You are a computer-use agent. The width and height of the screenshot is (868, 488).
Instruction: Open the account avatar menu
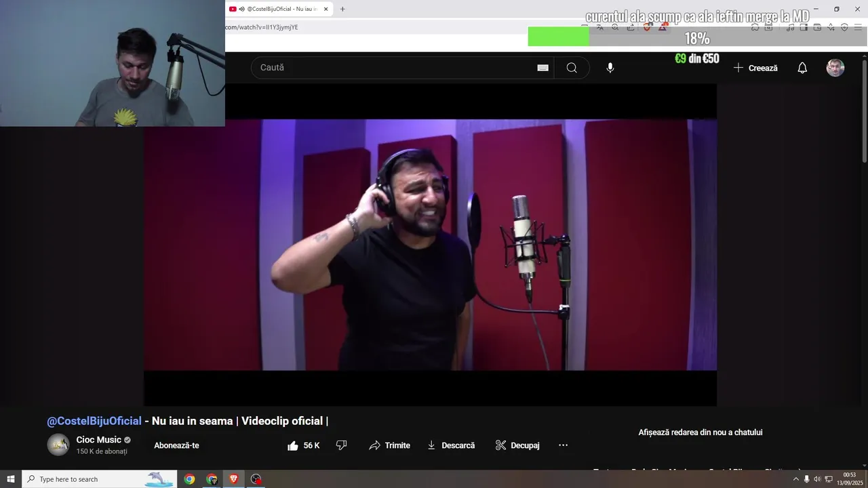pyautogui.click(x=835, y=68)
